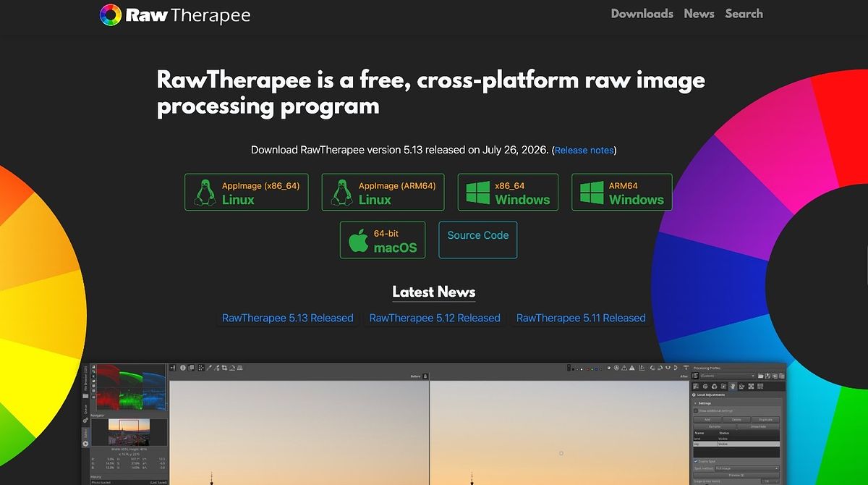
Task: Click the lock icon beside the Before label
Action: [x=425, y=376]
